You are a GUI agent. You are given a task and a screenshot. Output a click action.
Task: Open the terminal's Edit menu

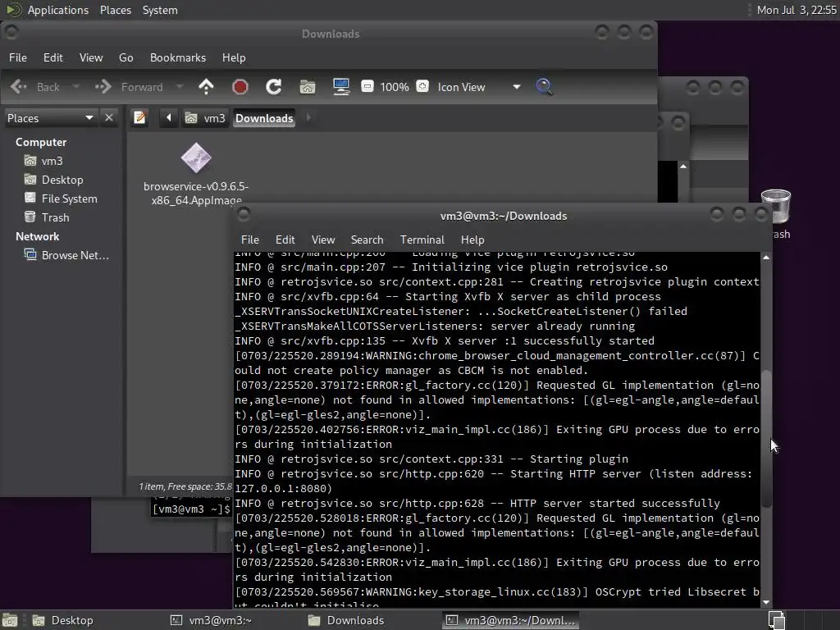tap(285, 240)
